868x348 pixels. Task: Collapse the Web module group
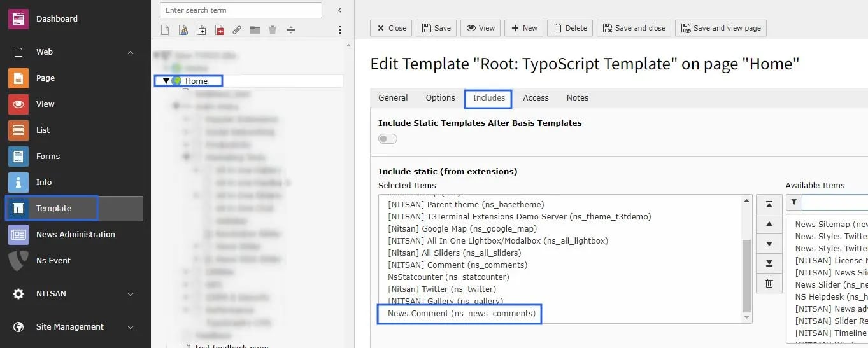(131, 52)
